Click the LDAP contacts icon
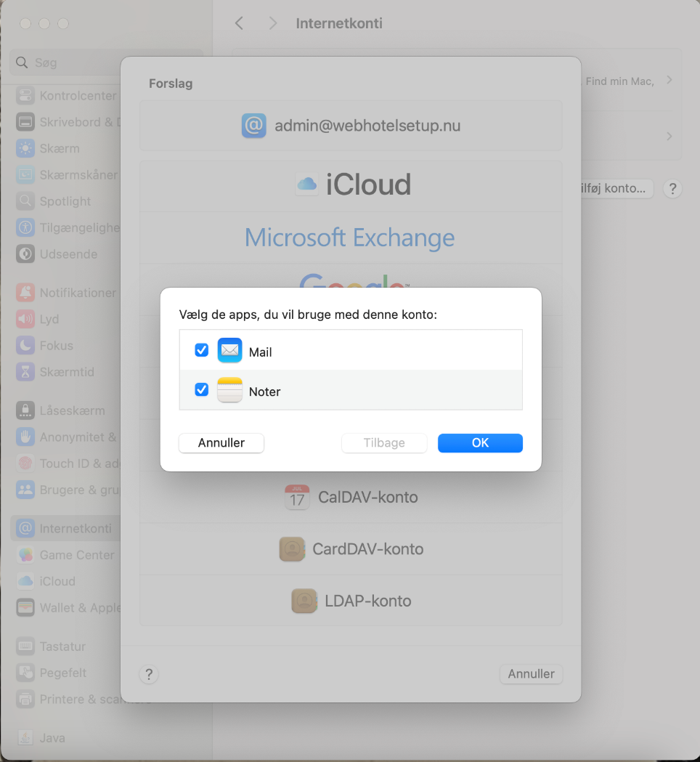The width and height of the screenshot is (700, 762). pos(304,601)
